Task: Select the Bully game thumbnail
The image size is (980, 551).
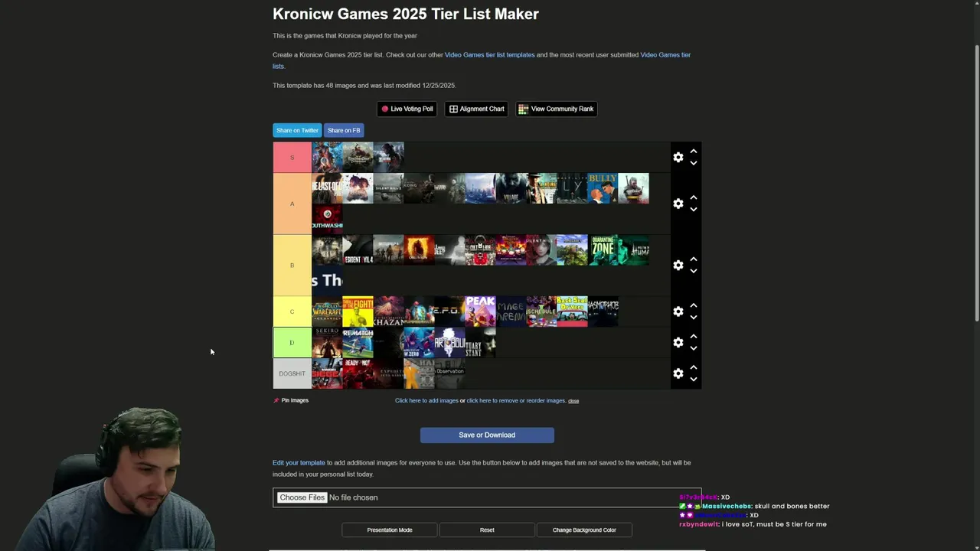Action: click(603, 188)
